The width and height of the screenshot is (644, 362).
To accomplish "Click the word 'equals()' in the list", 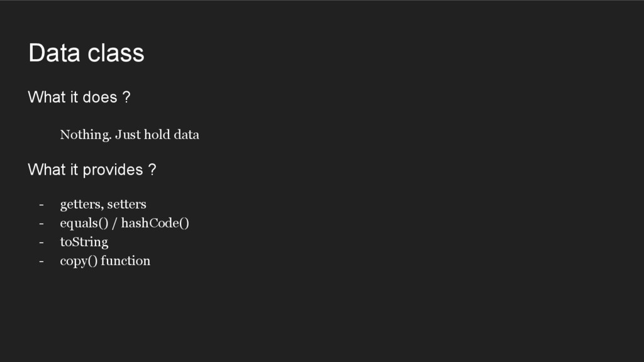I will click(84, 223).
